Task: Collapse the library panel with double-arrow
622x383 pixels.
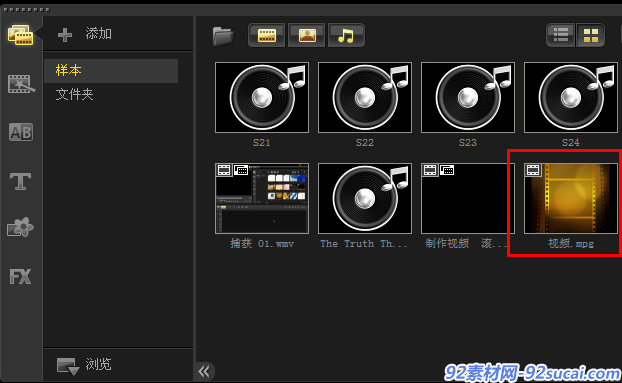Action: [x=204, y=372]
